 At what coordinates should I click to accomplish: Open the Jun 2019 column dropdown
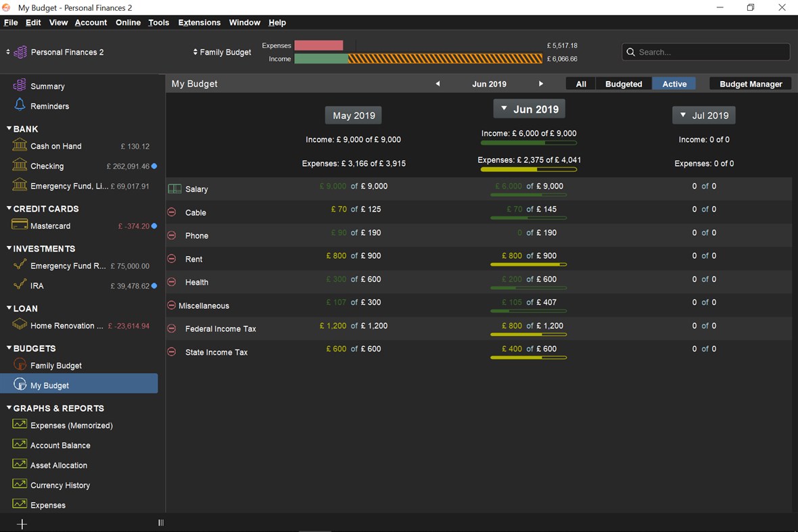530,109
